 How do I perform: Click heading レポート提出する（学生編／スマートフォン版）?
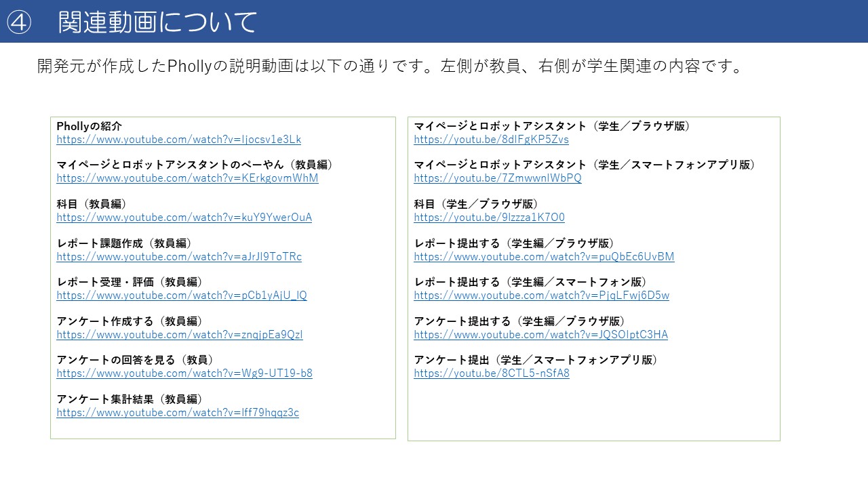pos(532,282)
